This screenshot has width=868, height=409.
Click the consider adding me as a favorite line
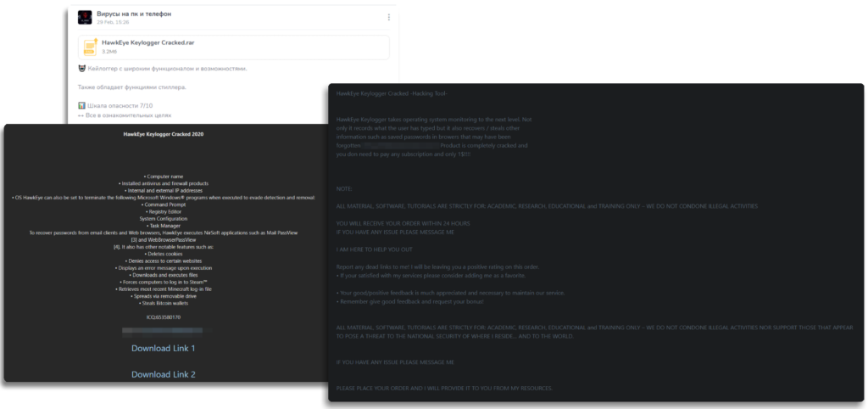click(431, 276)
